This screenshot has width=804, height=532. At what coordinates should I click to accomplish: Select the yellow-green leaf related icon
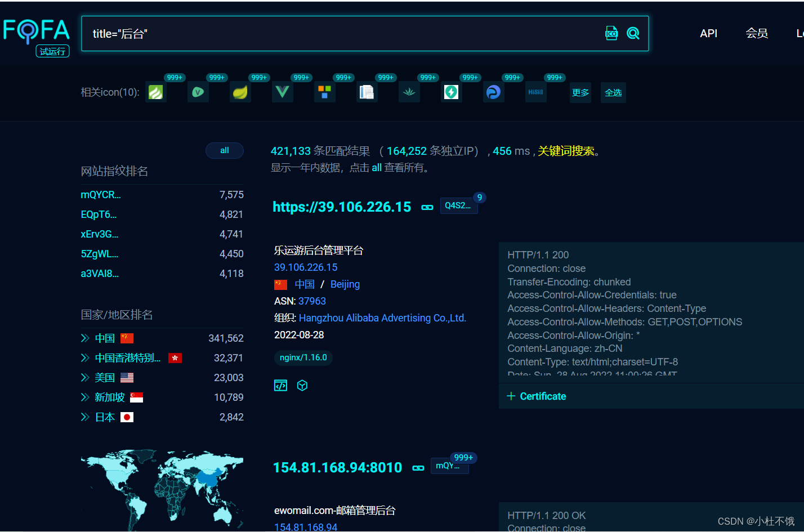[240, 92]
